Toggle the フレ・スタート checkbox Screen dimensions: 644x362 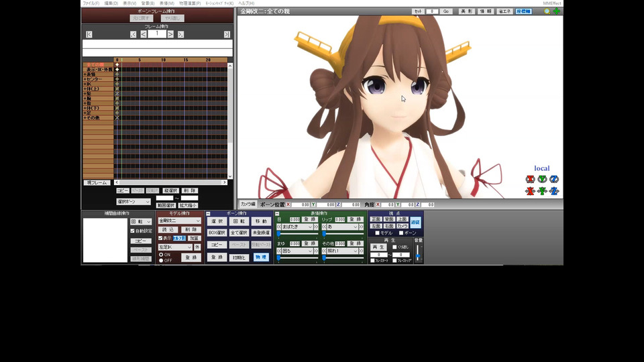[x=372, y=261]
